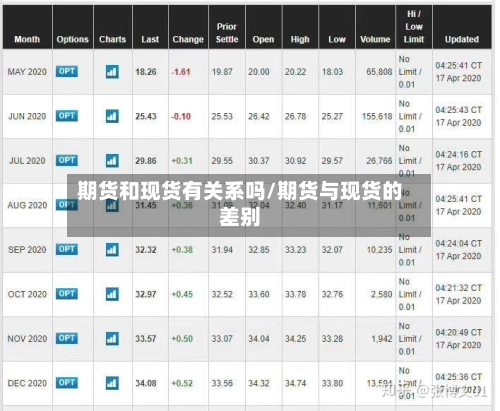
Task: Click the last price 29.86
Action: click(146, 161)
